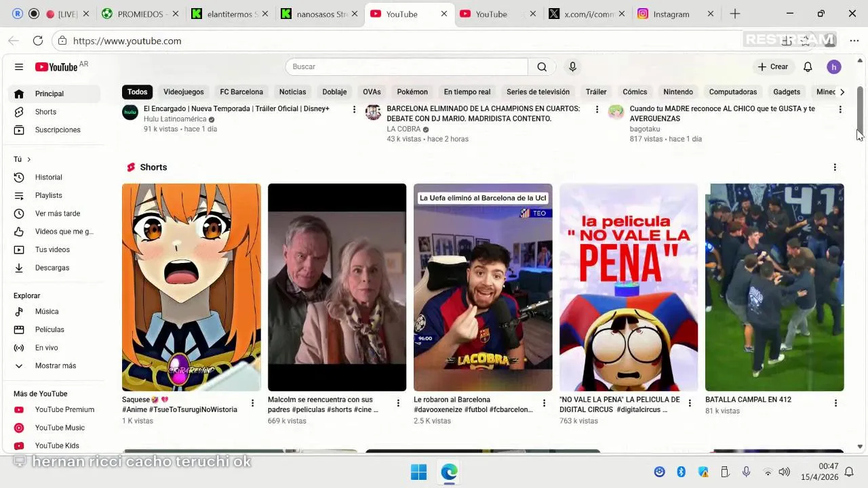The height and width of the screenshot is (488, 868).
Task: Select the En tiempo real chip
Action: coord(467,91)
